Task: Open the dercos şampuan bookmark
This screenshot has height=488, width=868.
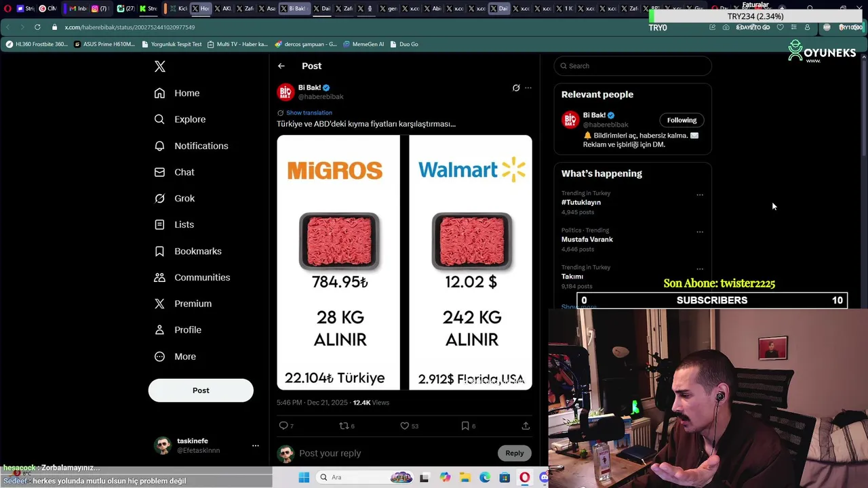Action: [305, 44]
